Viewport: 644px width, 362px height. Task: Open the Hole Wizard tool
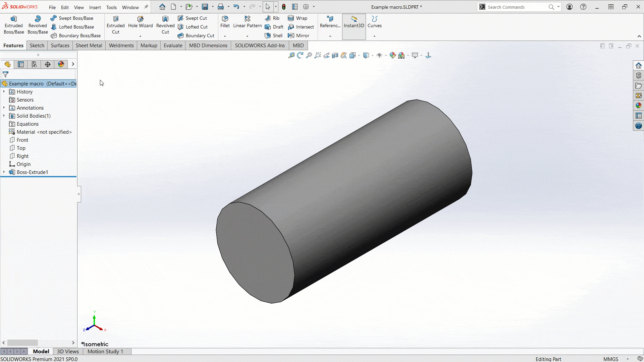(x=140, y=22)
